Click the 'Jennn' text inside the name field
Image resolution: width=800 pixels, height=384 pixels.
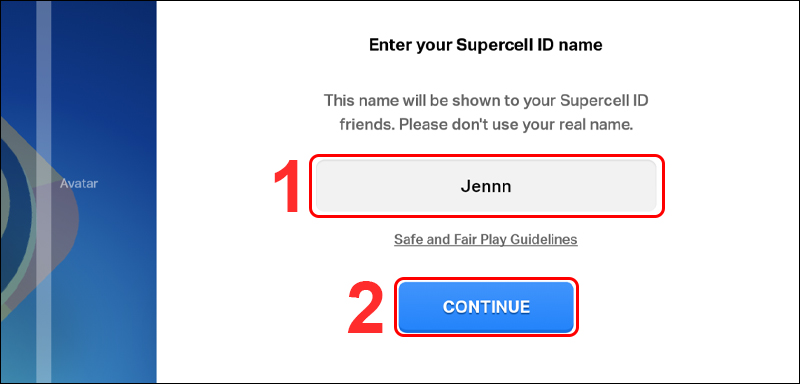pyautogui.click(x=486, y=187)
